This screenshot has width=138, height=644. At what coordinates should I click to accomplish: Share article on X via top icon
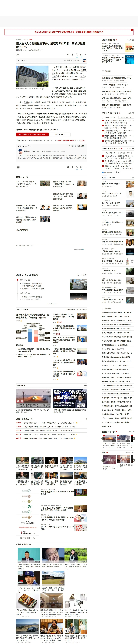(x=77, y=55)
